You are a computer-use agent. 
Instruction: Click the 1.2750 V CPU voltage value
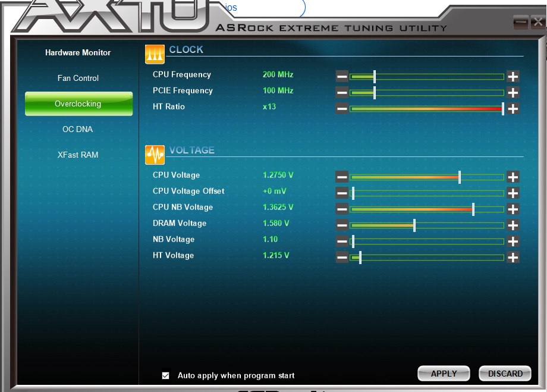(278, 175)
